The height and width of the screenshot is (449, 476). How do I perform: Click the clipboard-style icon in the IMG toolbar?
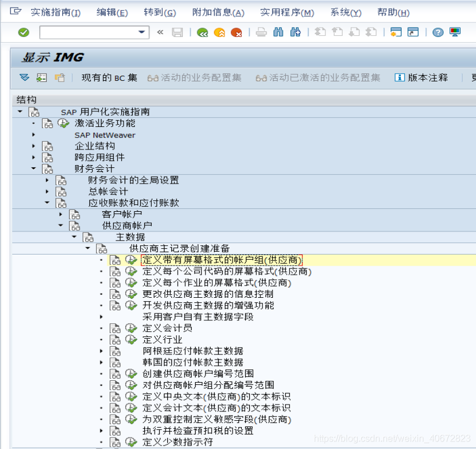tap(60, 78)
